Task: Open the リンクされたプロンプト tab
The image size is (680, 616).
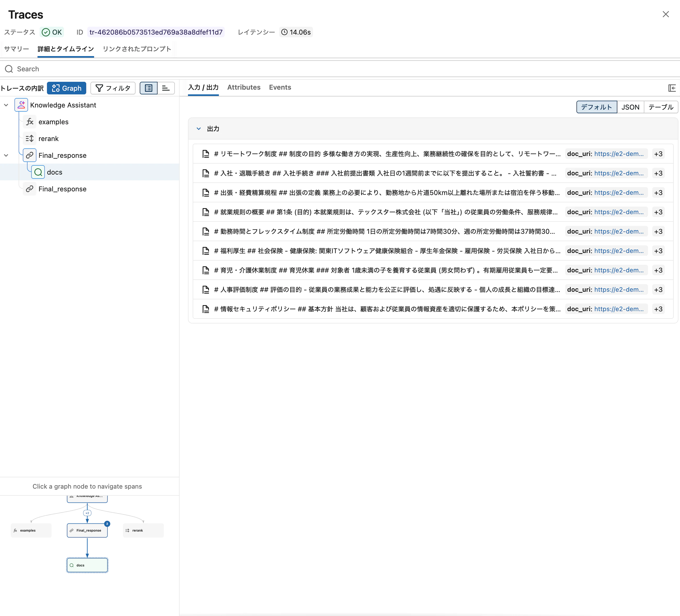Action: click(x=137, y=49)
